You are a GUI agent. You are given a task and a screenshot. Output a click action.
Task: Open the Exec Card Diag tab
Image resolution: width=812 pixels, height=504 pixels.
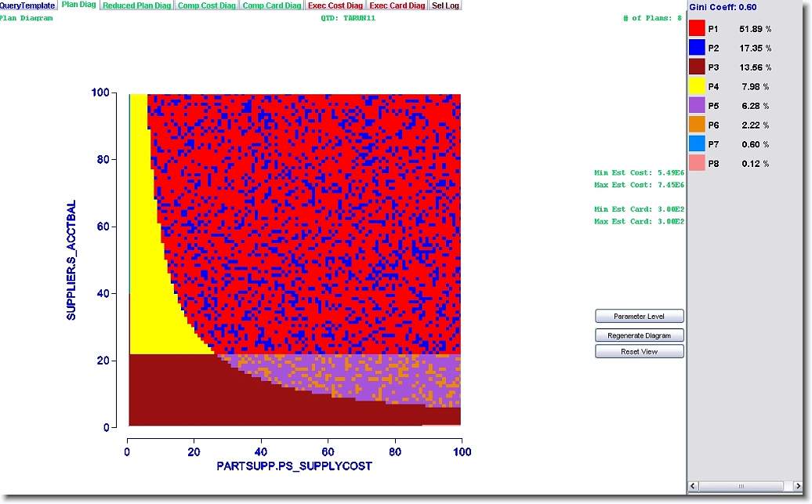tap(399, 5)
